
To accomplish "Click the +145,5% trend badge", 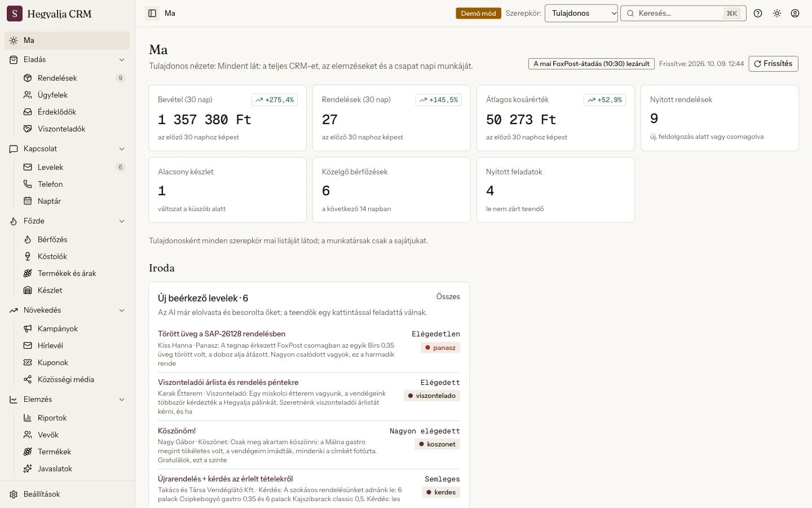I will (x=438, y=100).
